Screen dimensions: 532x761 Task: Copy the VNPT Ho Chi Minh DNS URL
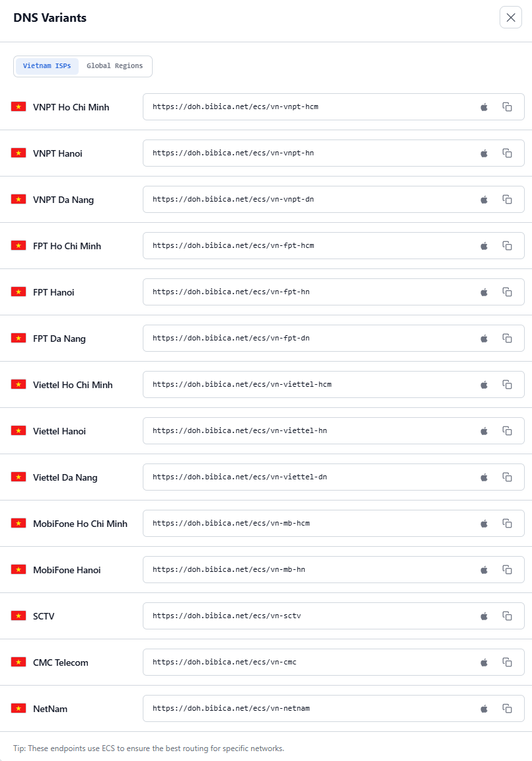pos(507,106)
